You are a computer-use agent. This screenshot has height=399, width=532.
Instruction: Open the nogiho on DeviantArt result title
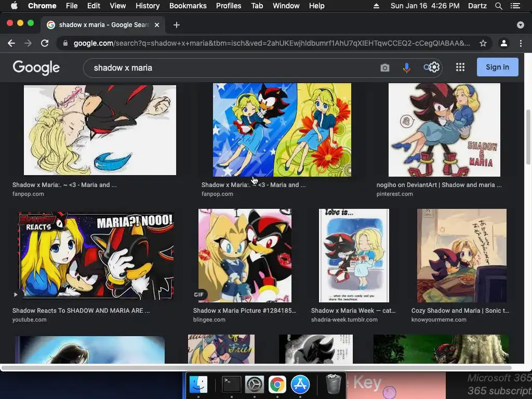pyautogui.click(x=438, y=185)
